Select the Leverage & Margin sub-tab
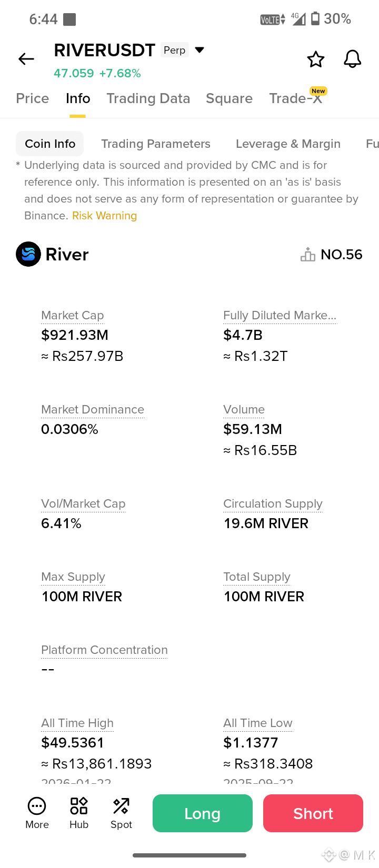379x868 pixels. (x=288, y=144)
